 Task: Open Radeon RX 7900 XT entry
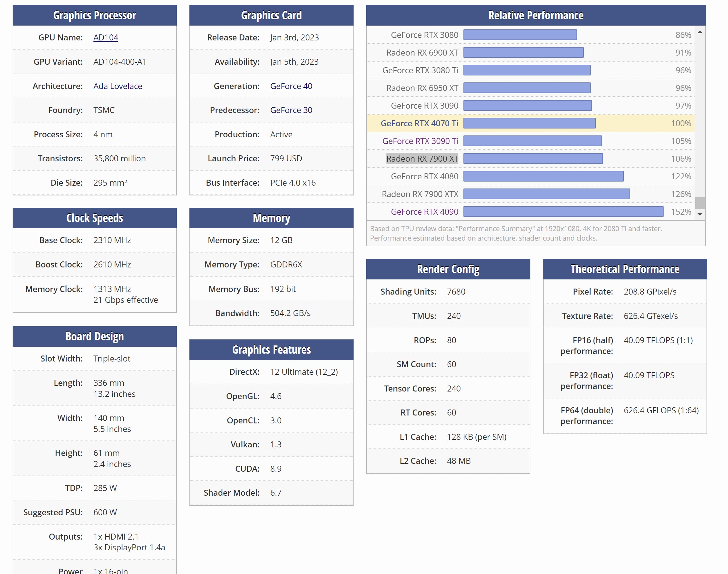point(422,158)
